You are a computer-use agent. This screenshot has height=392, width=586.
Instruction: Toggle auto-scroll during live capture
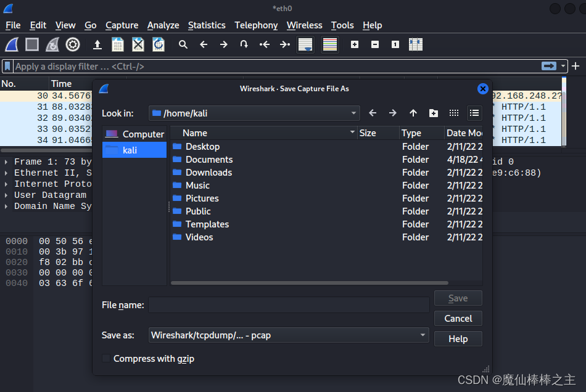pyautogui.click(x=305, y=44)
